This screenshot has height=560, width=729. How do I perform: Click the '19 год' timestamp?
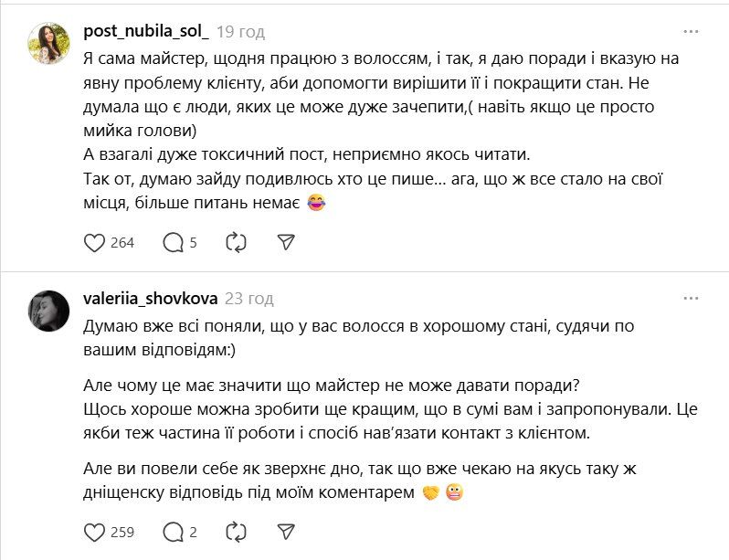241,32
